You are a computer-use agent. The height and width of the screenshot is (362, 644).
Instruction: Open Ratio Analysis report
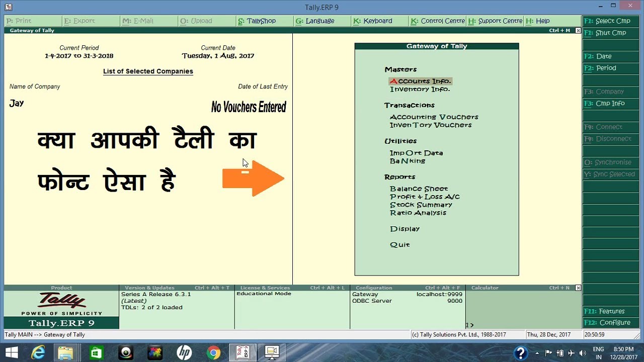pos(418,213)
